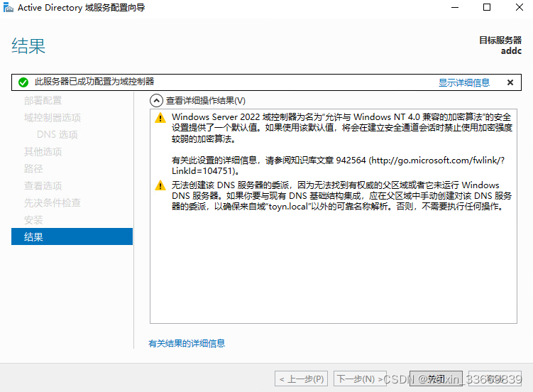Image resolution: width=533 pixels, height=392 pixels.
Task: Open the 有关结果的详细信息 link
Action: (187, 344)
